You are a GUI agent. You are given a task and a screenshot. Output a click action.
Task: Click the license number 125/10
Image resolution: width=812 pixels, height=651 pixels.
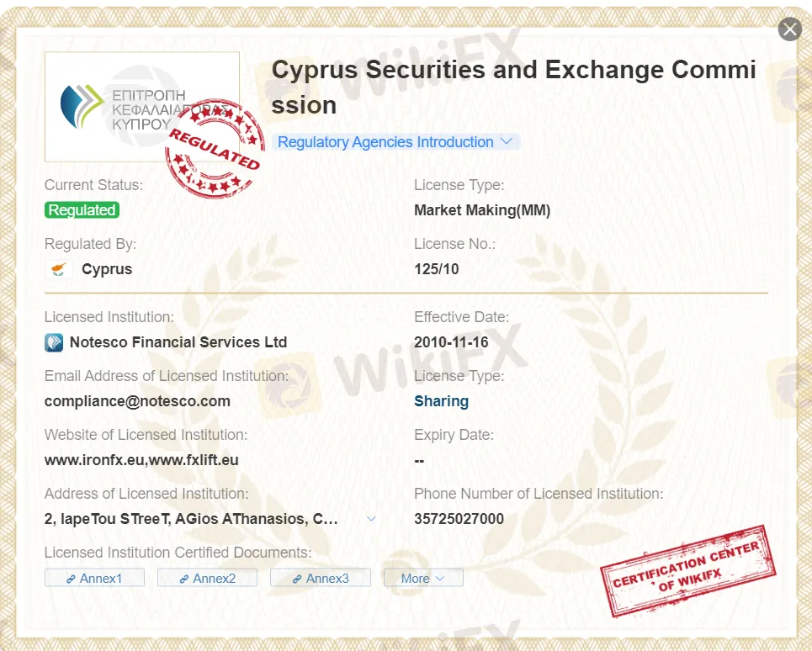(x=437, y=269)
